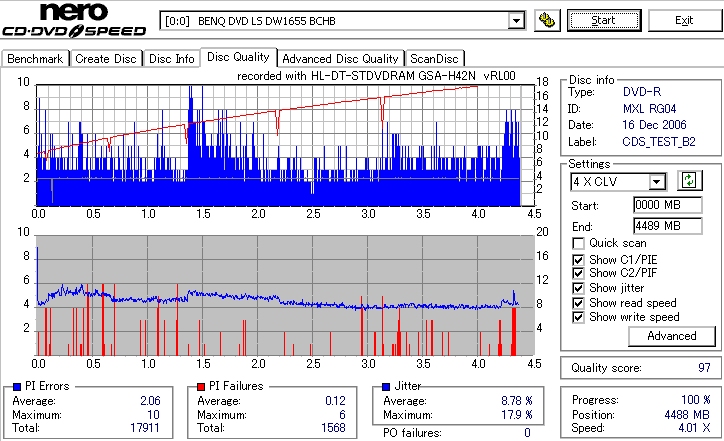Click the Start button
Image resolution: width=724 pixels, height=441 pixels.
click(x=604, y=20)
